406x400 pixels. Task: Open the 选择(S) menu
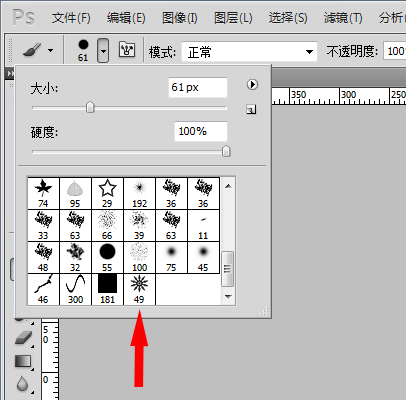point(288,18)
